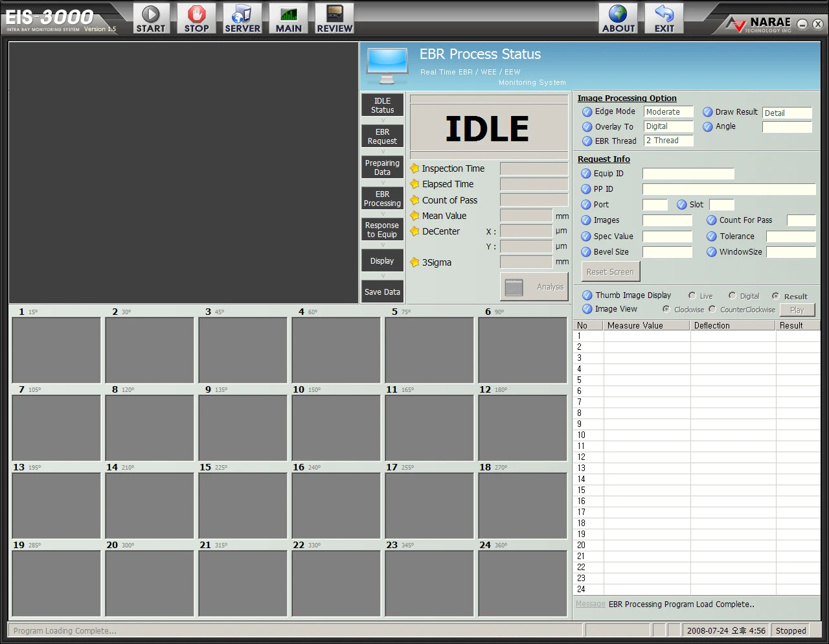
Task: Open the Edge Mode Moderate dropdown
Action: (668, 112)
